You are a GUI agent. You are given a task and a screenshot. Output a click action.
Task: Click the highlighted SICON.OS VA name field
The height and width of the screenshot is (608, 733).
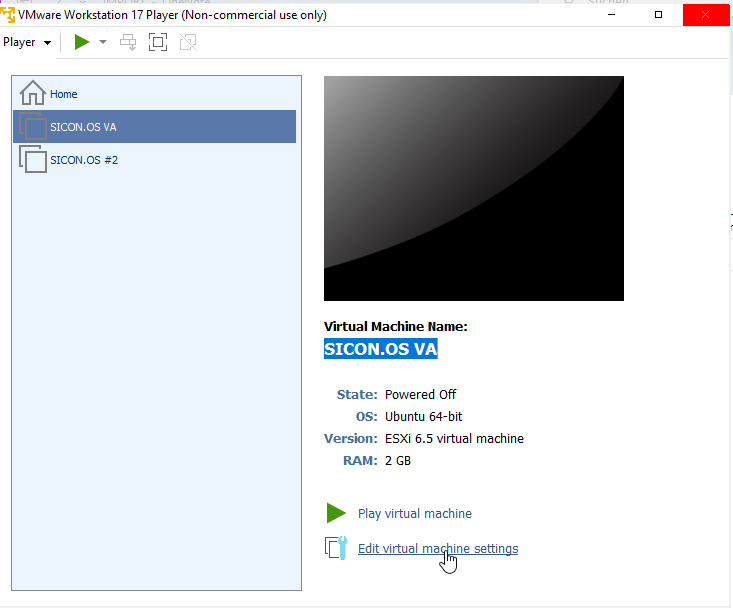coord(381,349)
